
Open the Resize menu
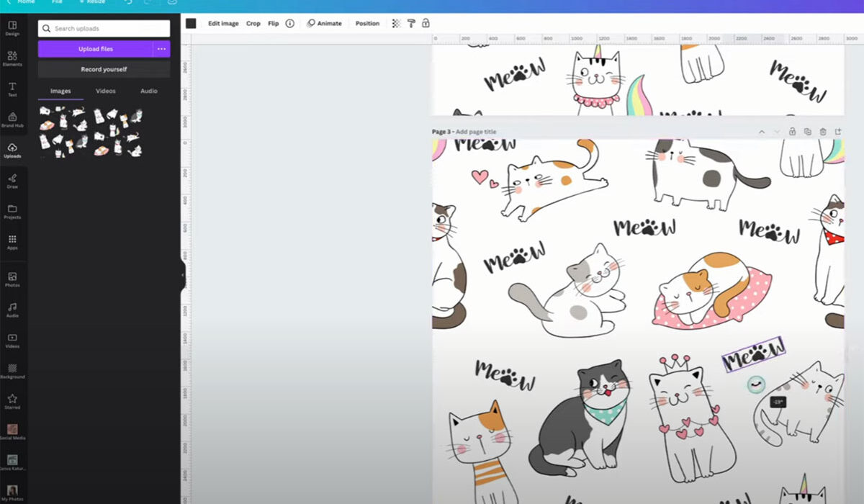tap(93, 2)
